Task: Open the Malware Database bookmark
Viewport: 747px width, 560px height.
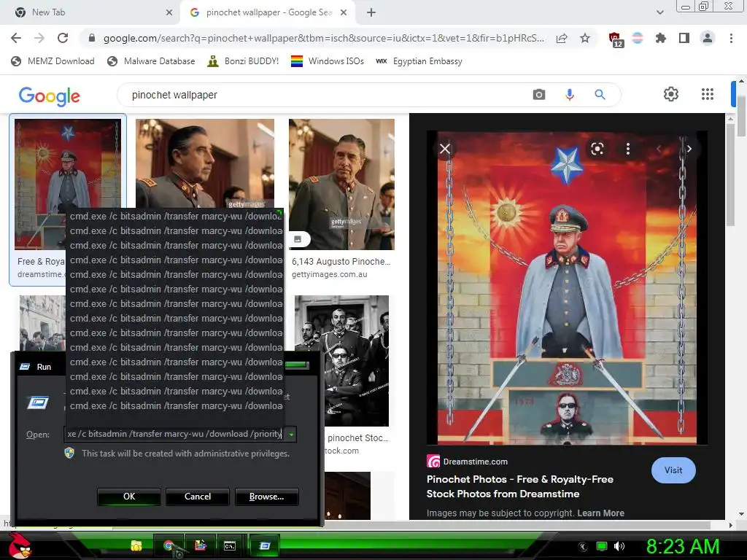Action: coord(151,61)
